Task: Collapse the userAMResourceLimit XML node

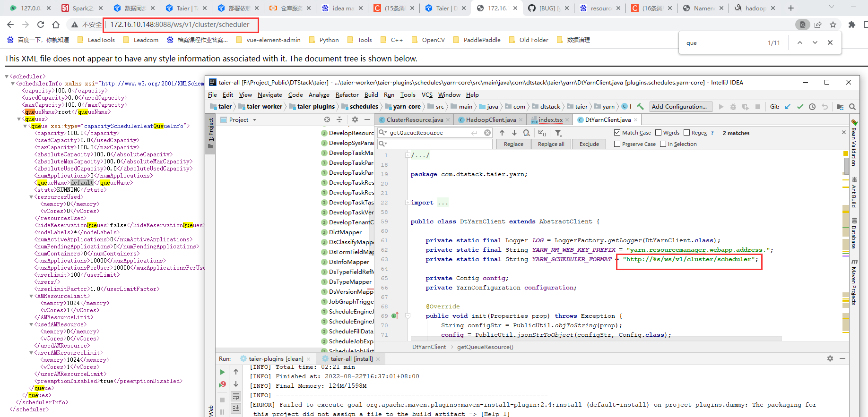Action: tap(31, 353)
